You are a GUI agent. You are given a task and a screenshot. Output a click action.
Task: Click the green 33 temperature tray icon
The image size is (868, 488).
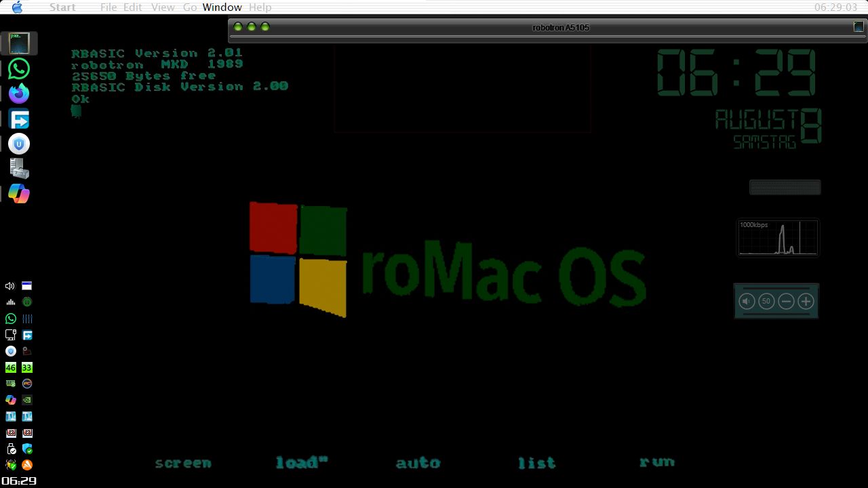pyautogui.click(x=27, y=367)
